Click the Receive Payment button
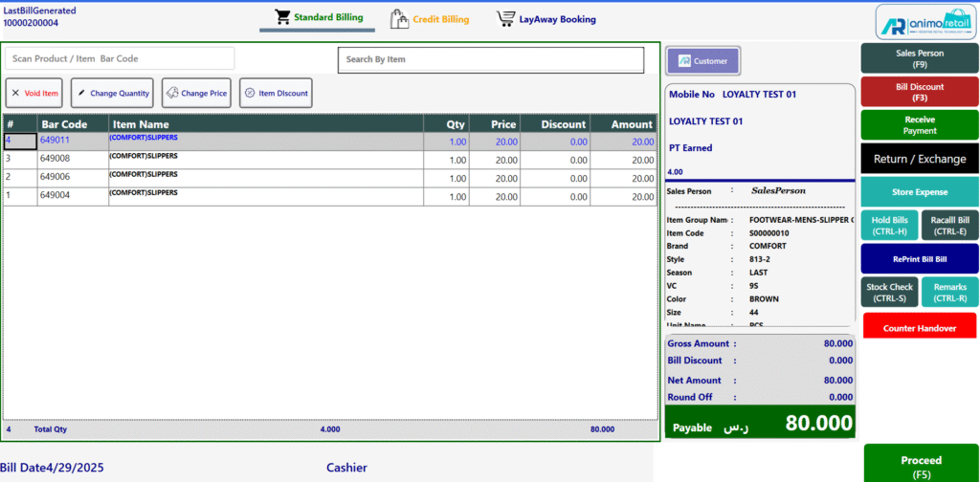This screenshot has height=482, width=980. (x=919, y=124)
